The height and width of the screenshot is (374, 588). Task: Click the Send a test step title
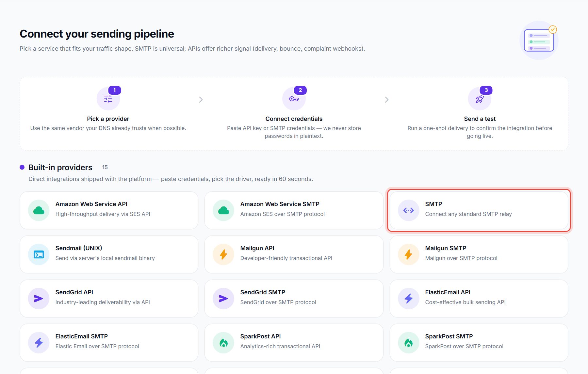[x=480, y=119]
